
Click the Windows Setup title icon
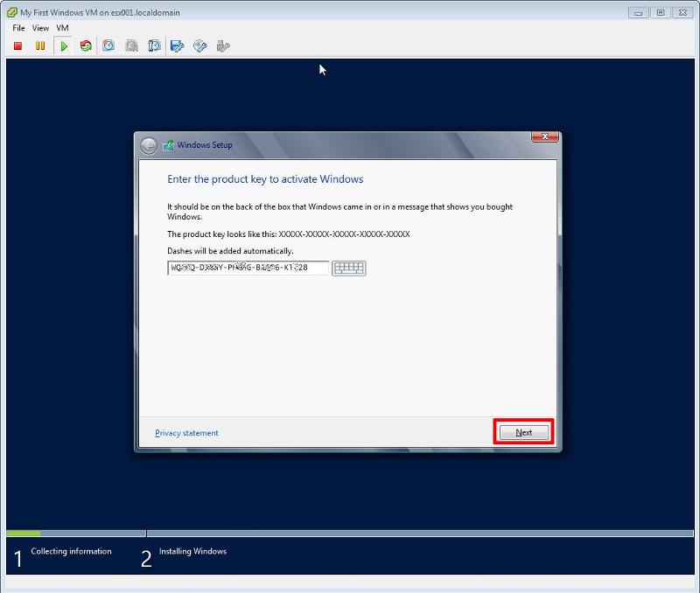168,145
